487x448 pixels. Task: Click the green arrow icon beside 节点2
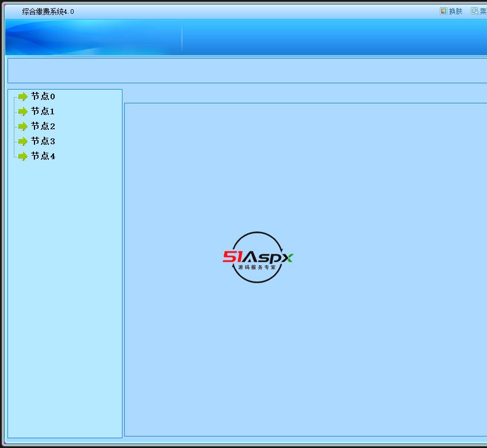[23, 126]
